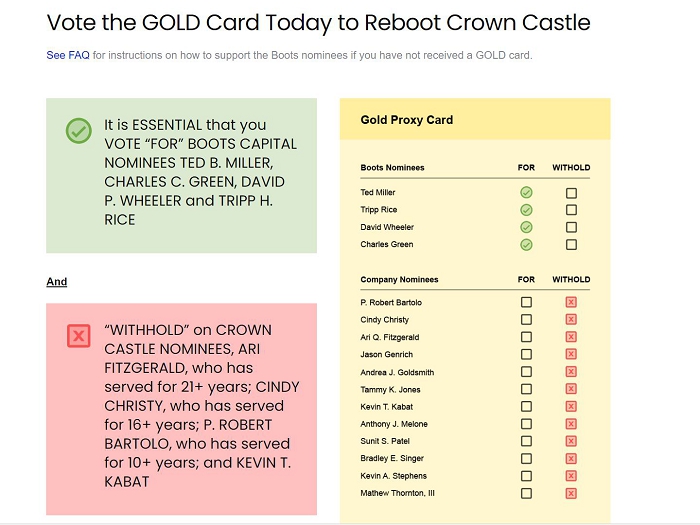Click the green checkmark icon beside ESSENTIAL text
This screenshot has width=700, height=525.
[x=78, y=131]
